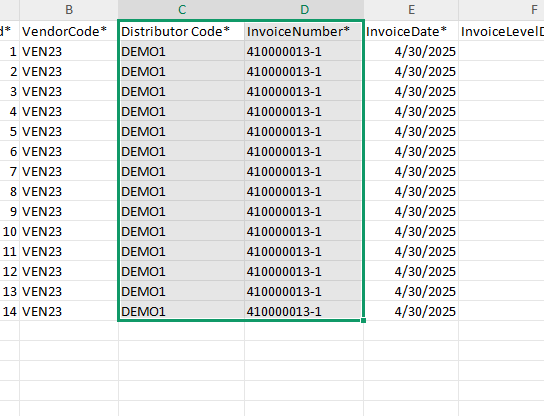Viewport: 544px width, 416px height.
Task: Click the InvoiceNumber* header cell
Action: 304,31
